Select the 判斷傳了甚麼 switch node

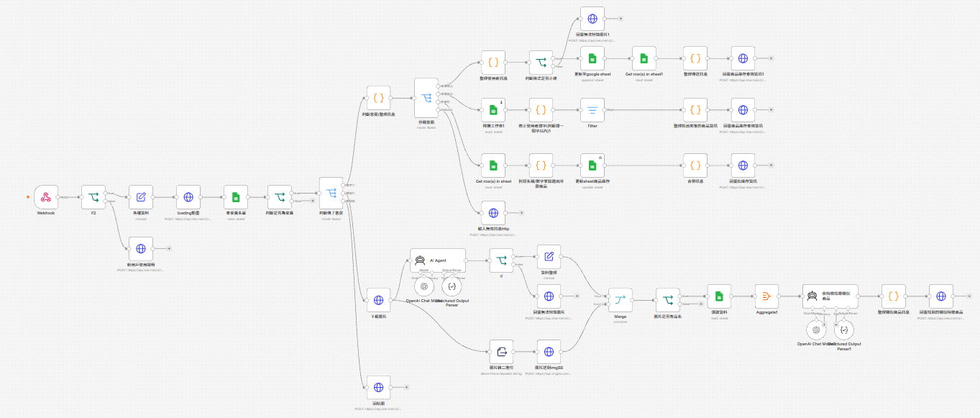(331, 193)
